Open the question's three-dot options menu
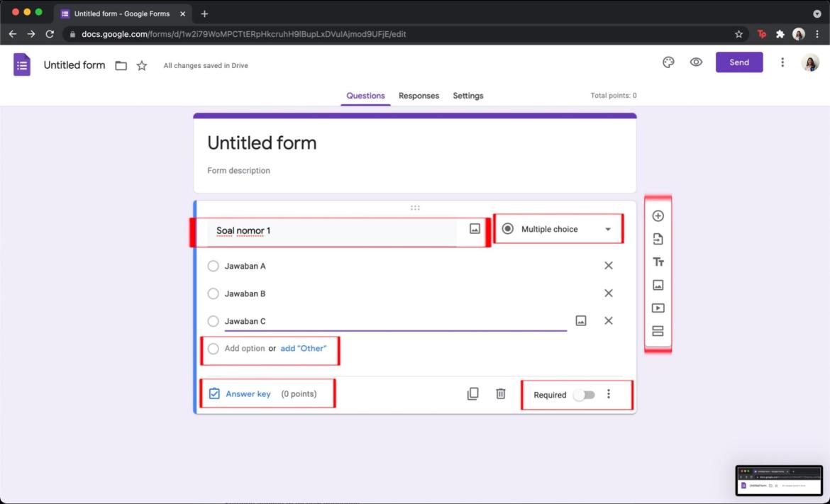The image size is (830, 504). click(609, 393)
